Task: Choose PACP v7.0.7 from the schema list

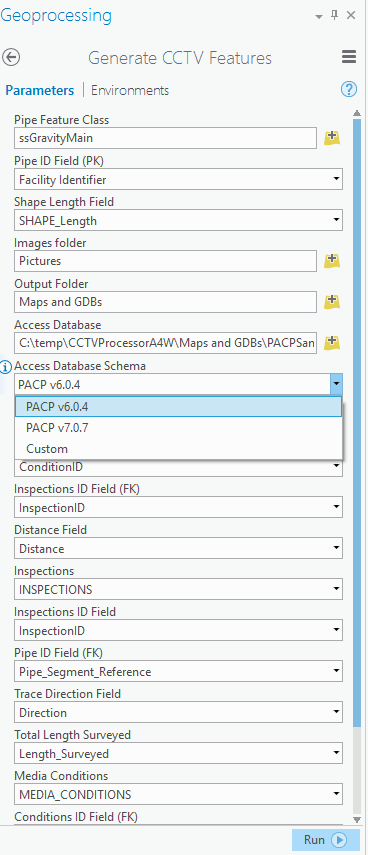Action: click(x=178, y=428)
